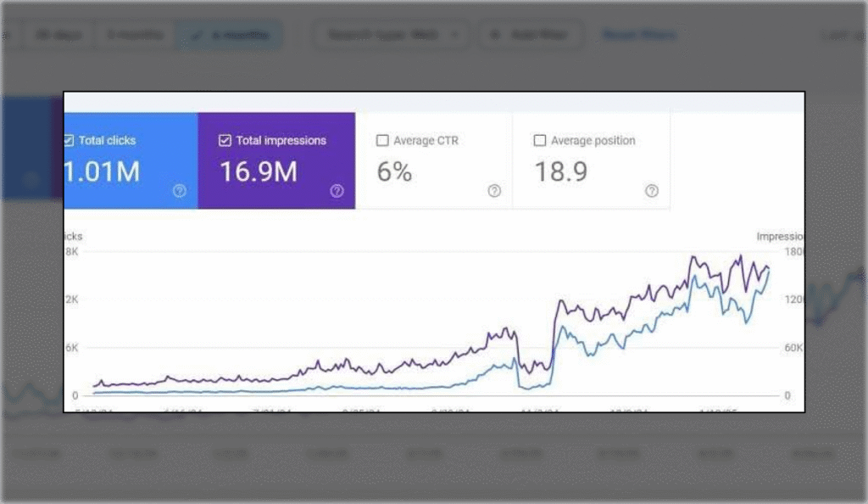Open the Average position help icon
The width and height of the screenshot is (868, 504).
coord(651,191)
